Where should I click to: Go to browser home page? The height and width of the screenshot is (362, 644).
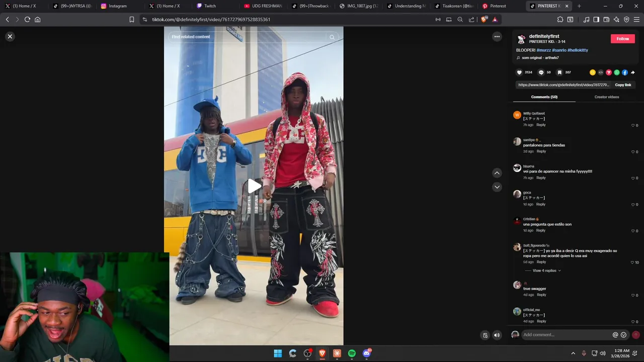tap(37, 20)
